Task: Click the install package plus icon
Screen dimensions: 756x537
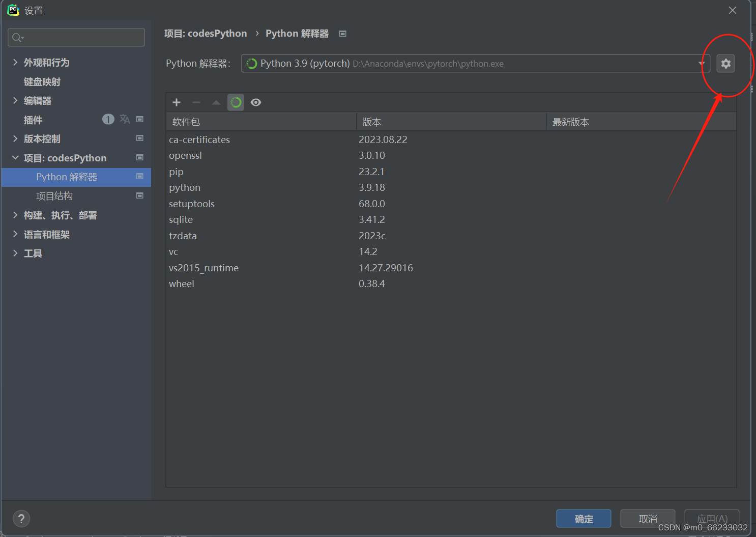Action: click(x=176, y=102)
